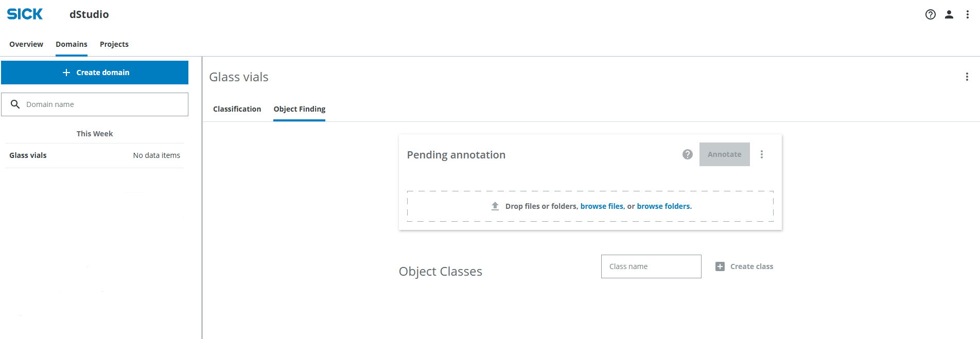This screenshot has width=980, height=339.
Task: Click the browse folders link
Action: pos(663,206)
